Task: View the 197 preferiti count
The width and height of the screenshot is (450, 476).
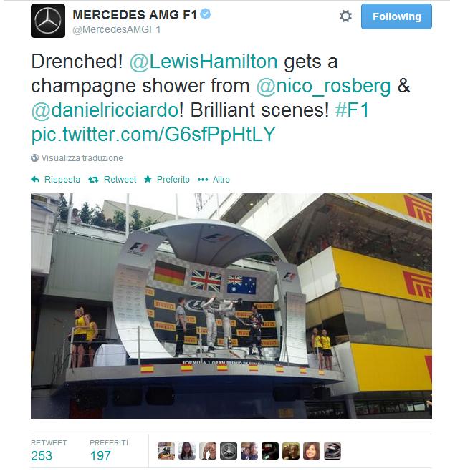Action: pos(100,456)
